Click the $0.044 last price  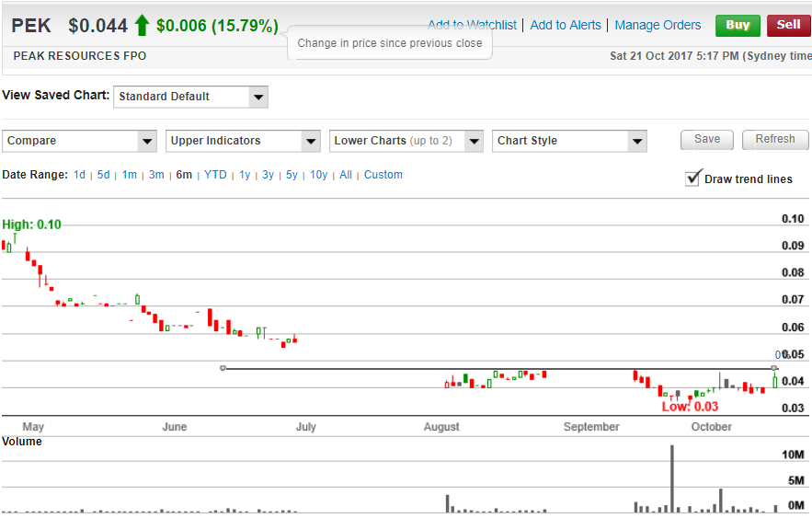97,26
